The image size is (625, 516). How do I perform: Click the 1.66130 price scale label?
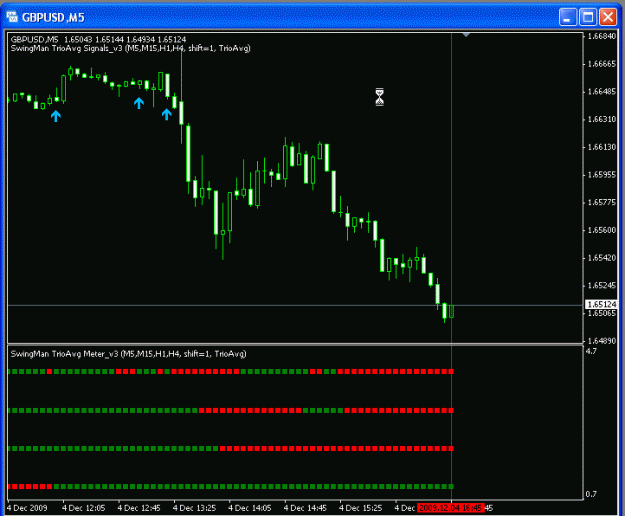click(x=602, y=147)
